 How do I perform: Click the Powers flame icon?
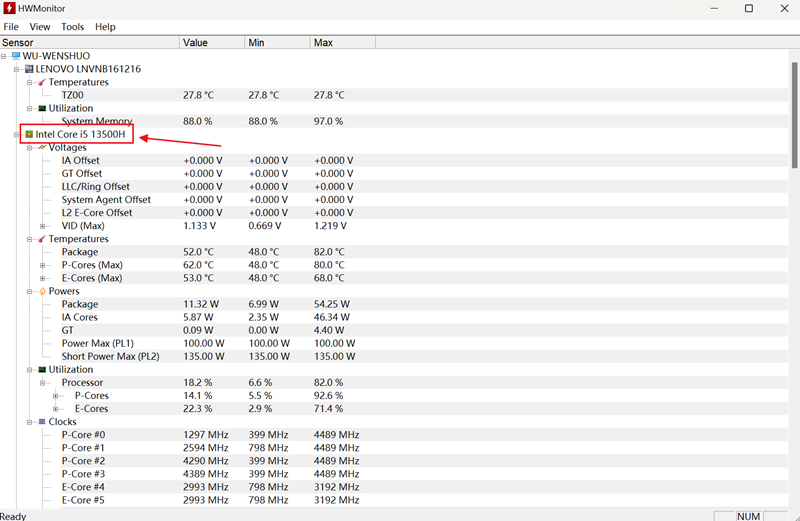pos(42,291)
